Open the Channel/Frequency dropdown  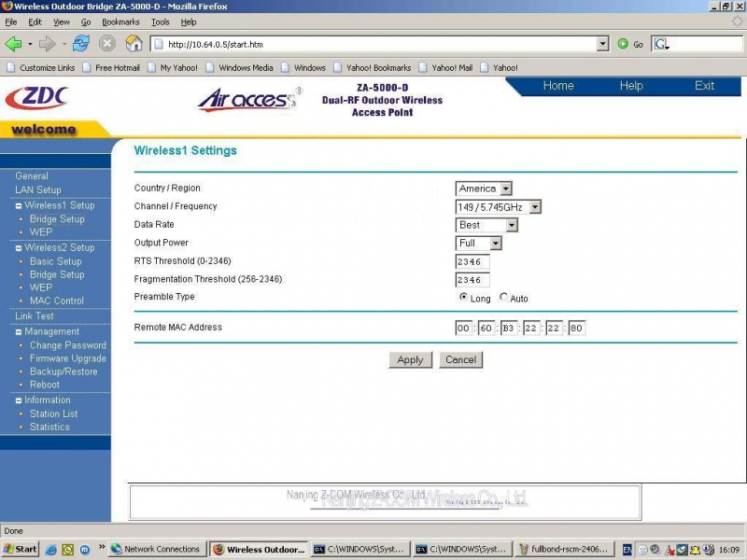(x=533, y=206)
